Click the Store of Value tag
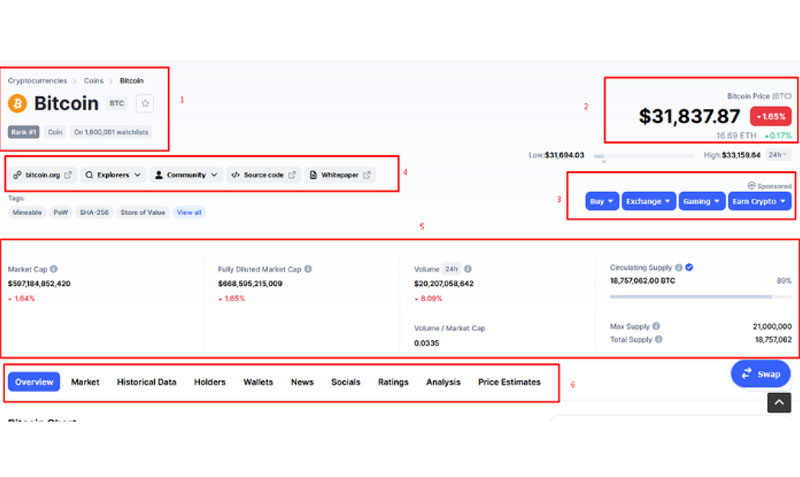 coord(143,212)
